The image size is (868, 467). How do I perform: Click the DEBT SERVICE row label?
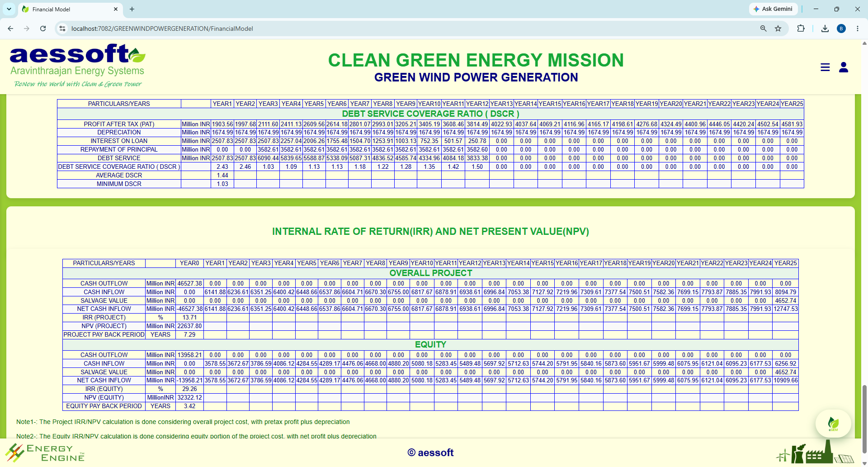119,158
